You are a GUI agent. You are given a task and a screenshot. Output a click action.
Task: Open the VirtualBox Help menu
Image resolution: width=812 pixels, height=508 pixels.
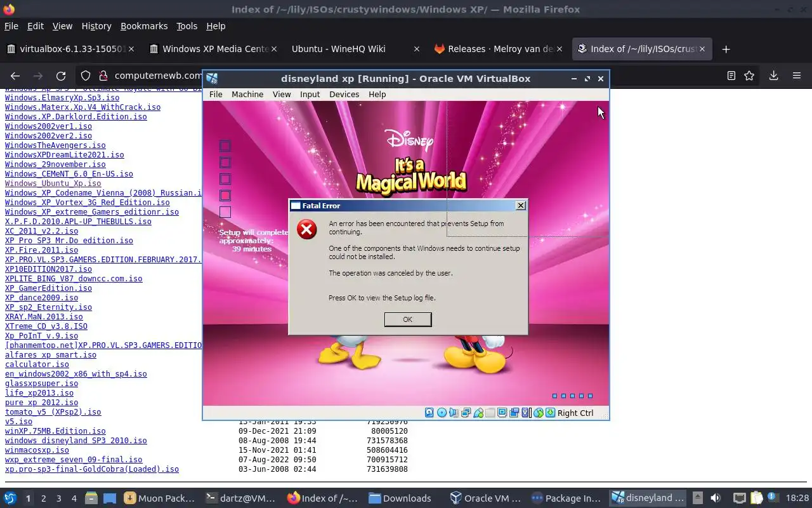(x=377, y=94)
